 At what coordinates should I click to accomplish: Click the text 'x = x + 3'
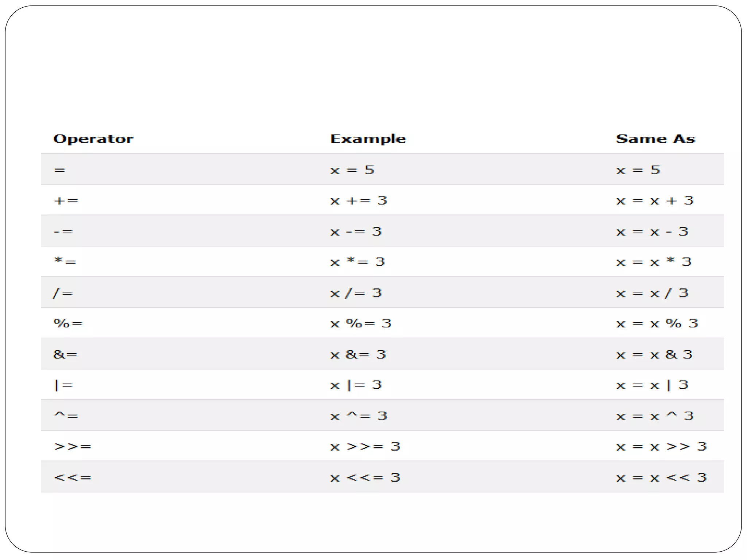pyautogui.click(x=655, y=201)
